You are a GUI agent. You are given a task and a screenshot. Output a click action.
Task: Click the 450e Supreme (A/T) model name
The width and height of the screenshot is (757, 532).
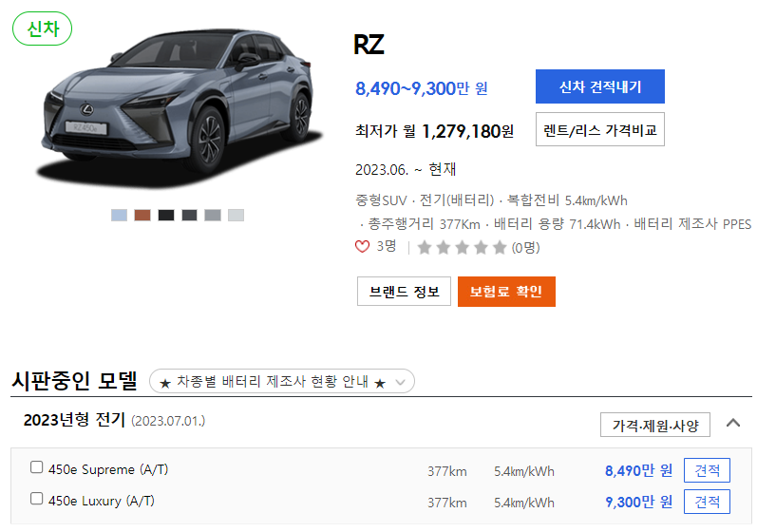[x=108, y=469]
